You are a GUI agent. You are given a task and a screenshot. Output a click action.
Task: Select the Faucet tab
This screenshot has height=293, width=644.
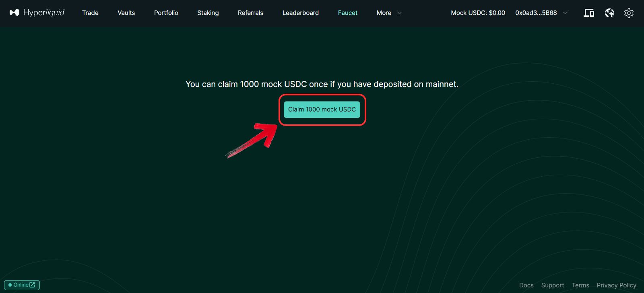pos(348,13)
